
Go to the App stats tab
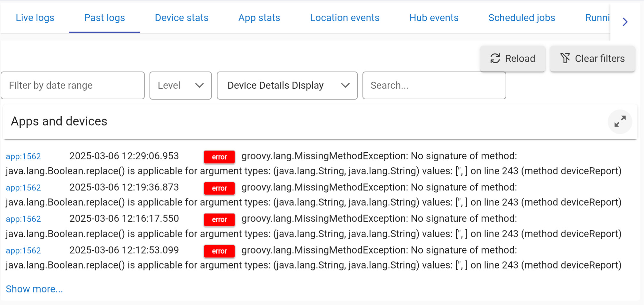pos(259,18)
